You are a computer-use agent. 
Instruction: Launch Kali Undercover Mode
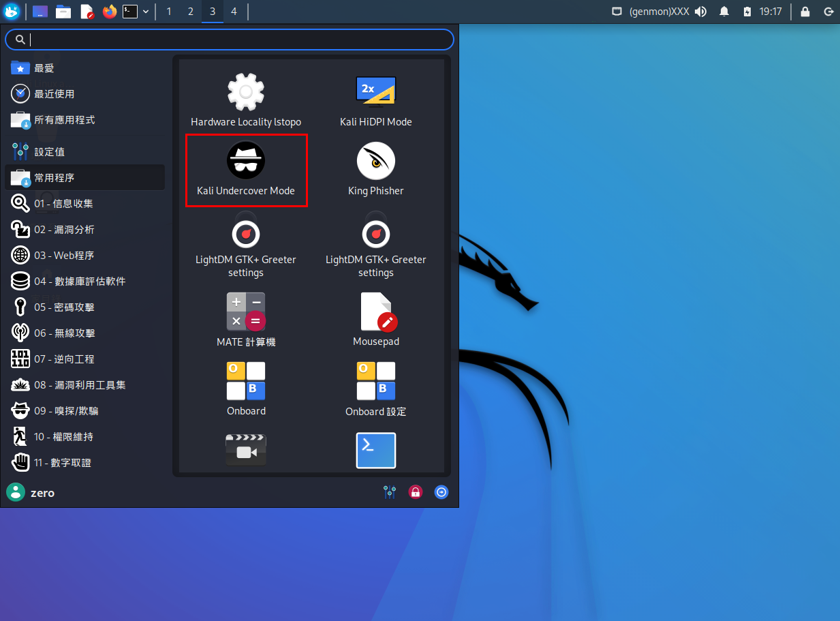[x=246, y=170]
